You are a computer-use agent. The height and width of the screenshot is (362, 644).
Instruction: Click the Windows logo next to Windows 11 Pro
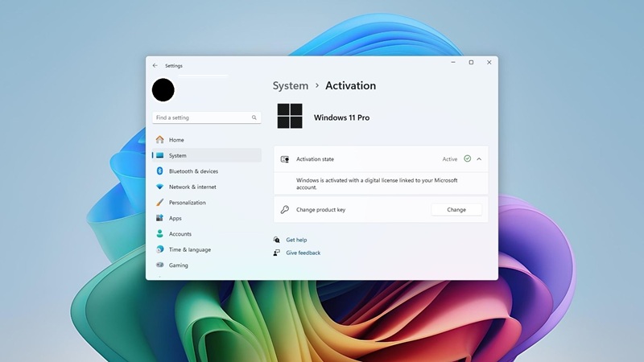[290, 116]
